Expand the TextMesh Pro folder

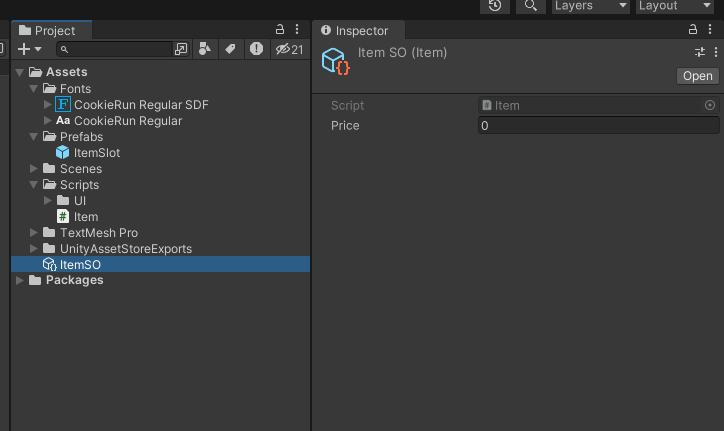coord(34,232)
